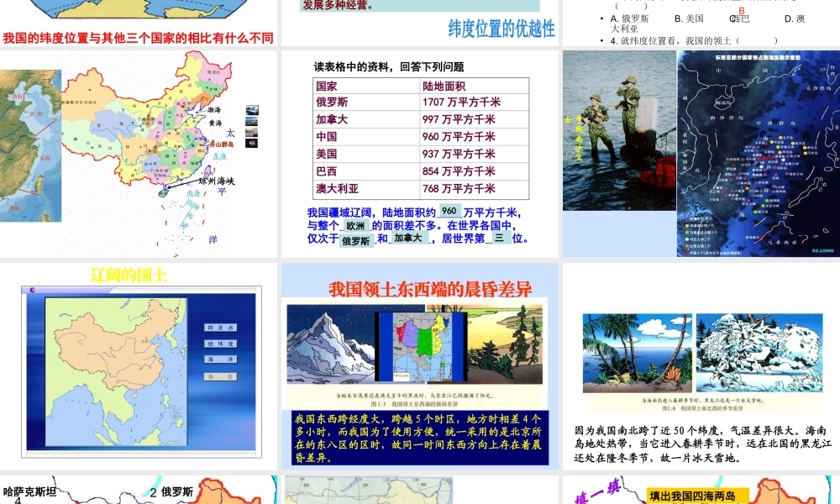This screenshot has height=504, width=840.
Task: Click the 渤海 label on the map
Action: click(214, 110)
